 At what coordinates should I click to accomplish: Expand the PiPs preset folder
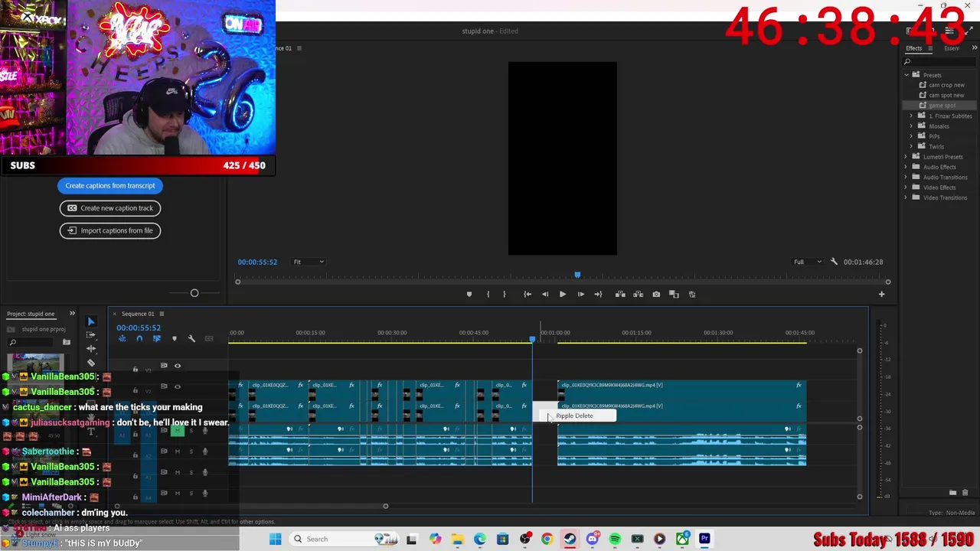click(x=911, y=136)
